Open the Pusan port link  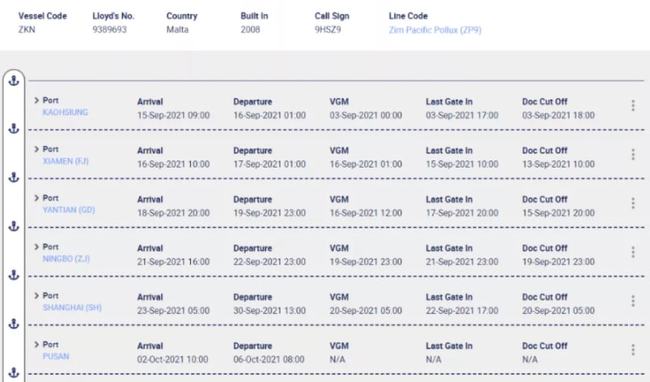[x=56, y=356]
